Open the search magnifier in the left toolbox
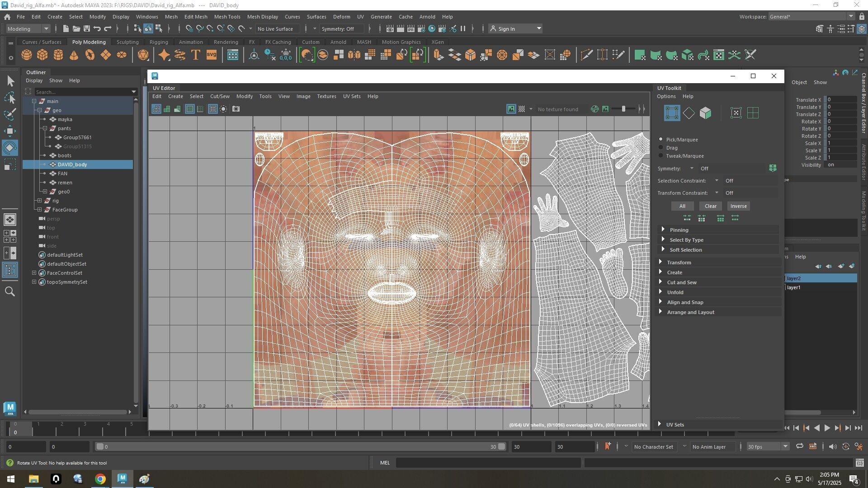868x488 pixels. tap(10, 292)
